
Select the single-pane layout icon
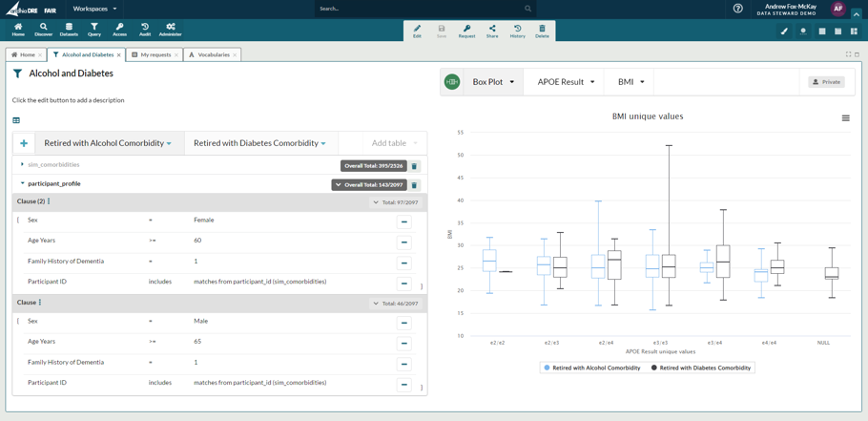coord(822,32)
